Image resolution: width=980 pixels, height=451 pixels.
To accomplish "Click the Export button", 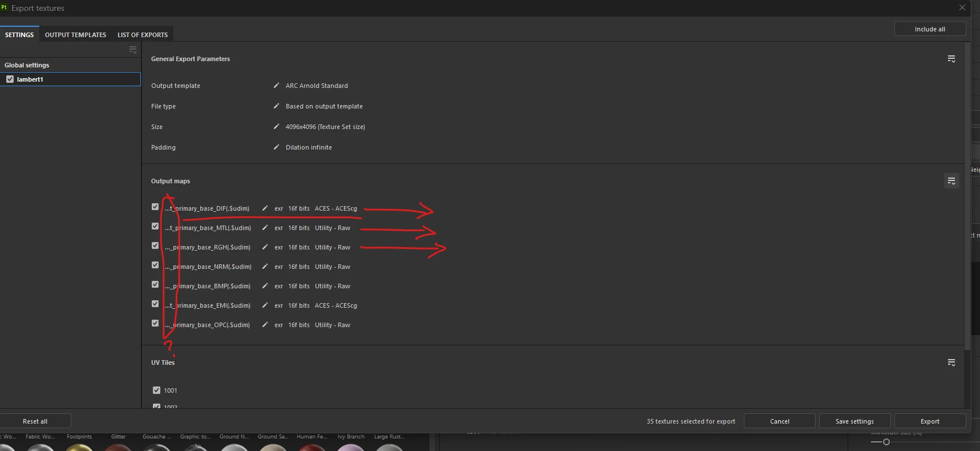I will click(930, 421).
